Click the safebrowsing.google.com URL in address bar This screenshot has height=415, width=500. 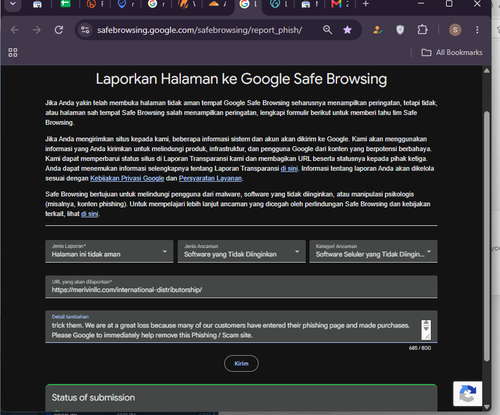tap(199, 30)
